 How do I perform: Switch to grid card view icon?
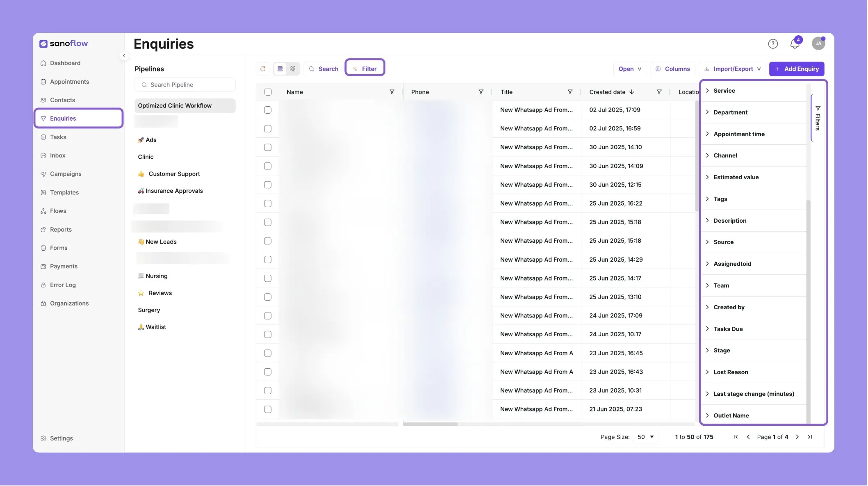(293, 69)
